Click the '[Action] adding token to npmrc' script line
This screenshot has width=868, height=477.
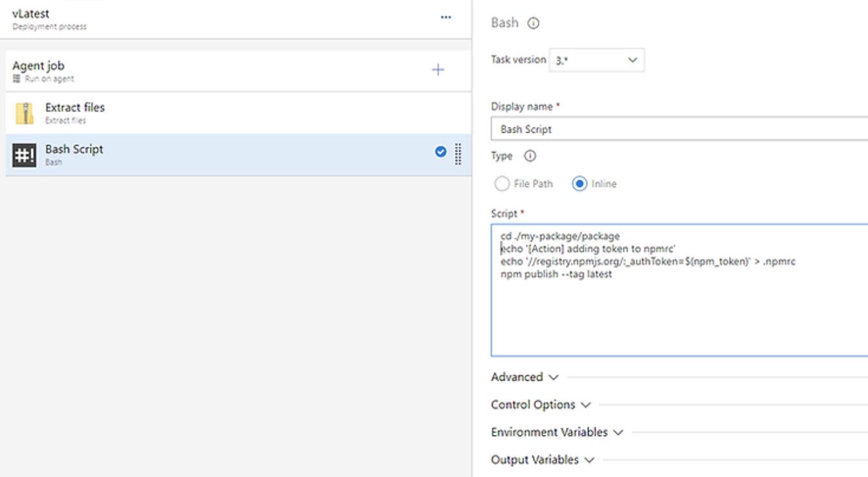click(x=588, y=249)
